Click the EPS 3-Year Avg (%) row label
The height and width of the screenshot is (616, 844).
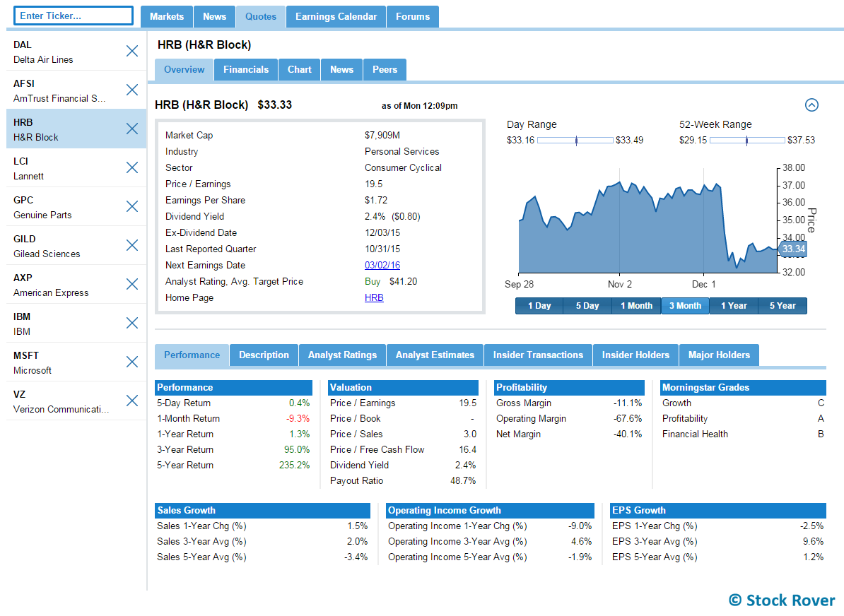pyautogui.click(x=655, y=542)
